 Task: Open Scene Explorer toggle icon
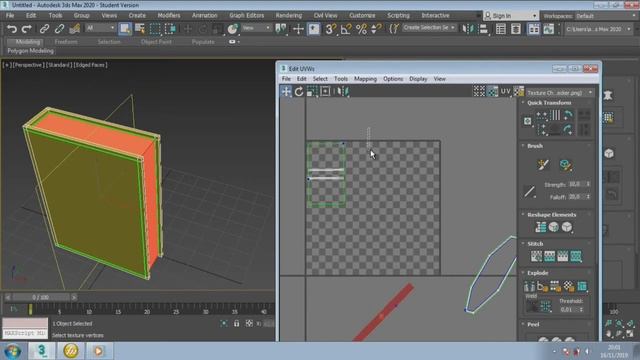click(x=500, y=29)
